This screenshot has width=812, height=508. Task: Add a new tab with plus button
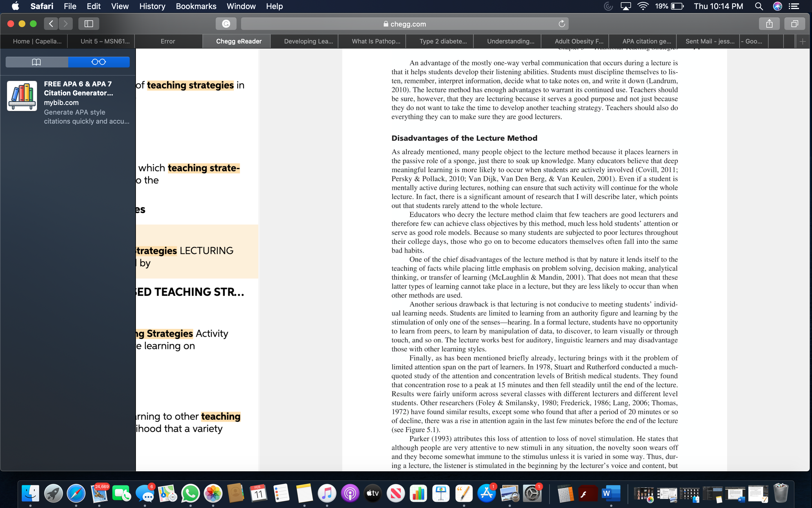[x=803, y=41]
